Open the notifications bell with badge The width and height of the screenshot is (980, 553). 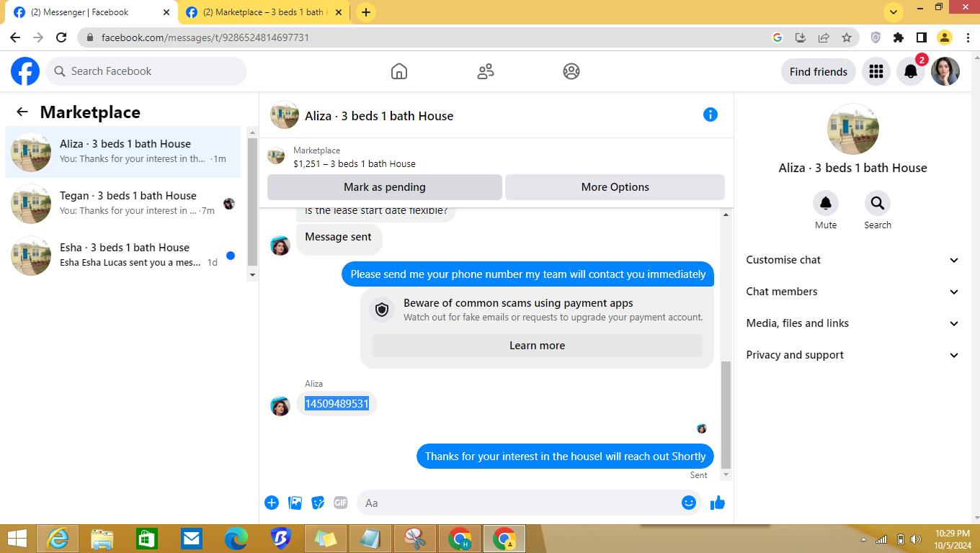911,71
